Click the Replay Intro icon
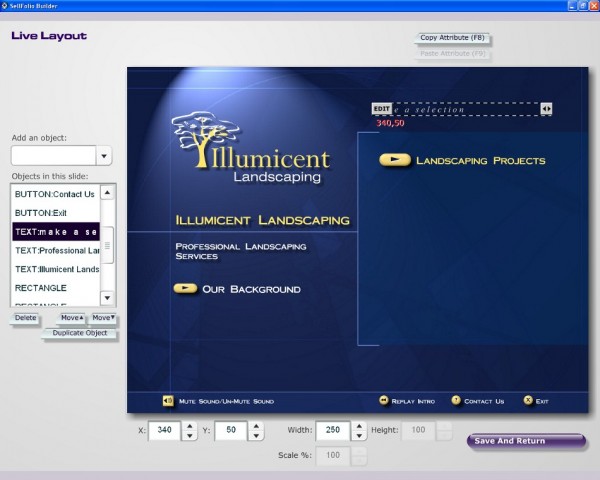 point(383,401)
